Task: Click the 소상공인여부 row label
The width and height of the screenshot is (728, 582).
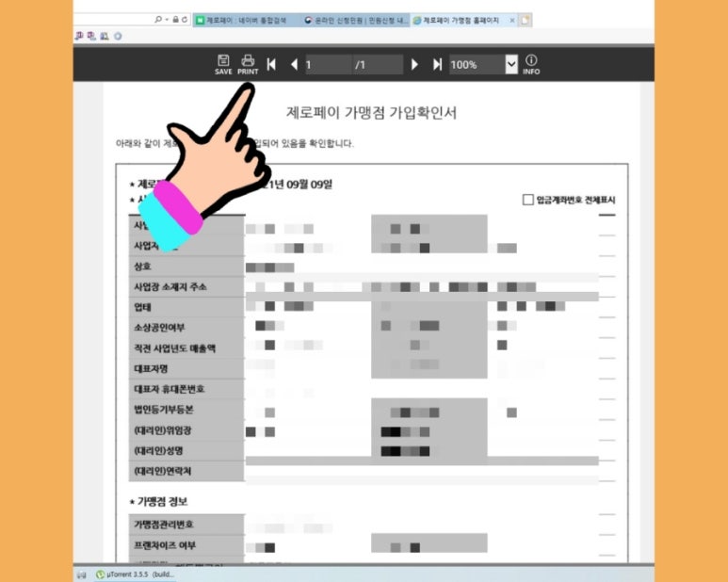Action: point(159,328)
